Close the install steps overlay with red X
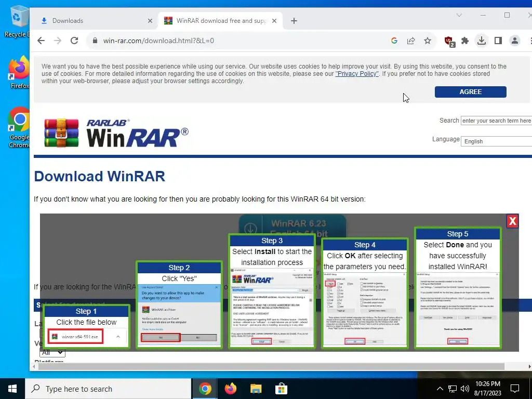The height and width of the screenshot is (399, 532). pyautogui.click(x=512, y=221)
